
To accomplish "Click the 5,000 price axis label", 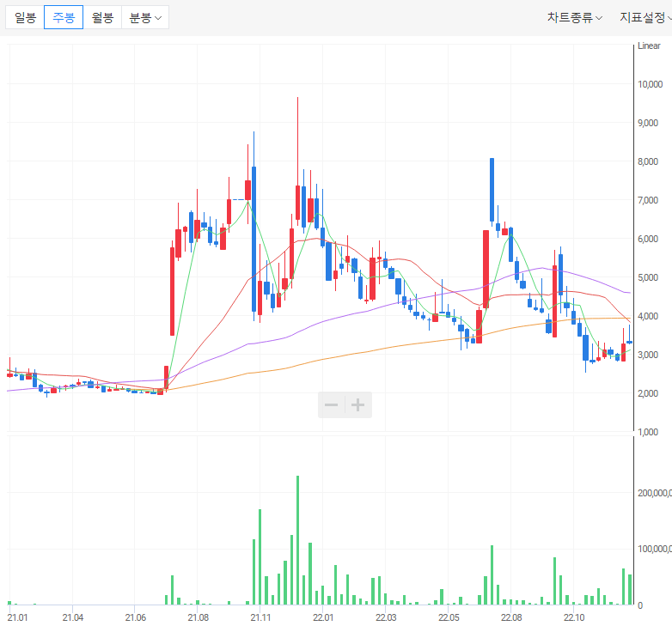I will pos(648,277).
